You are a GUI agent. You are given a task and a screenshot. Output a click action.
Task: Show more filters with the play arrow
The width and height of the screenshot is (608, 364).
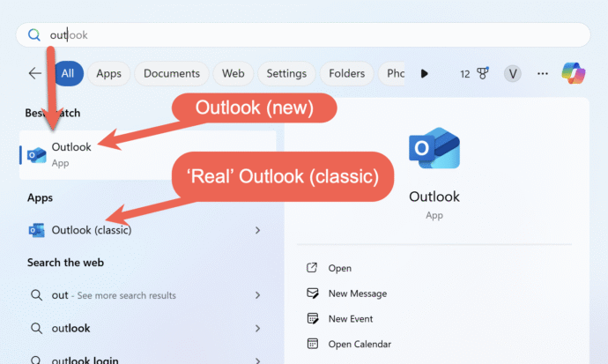tap(424, 74)
